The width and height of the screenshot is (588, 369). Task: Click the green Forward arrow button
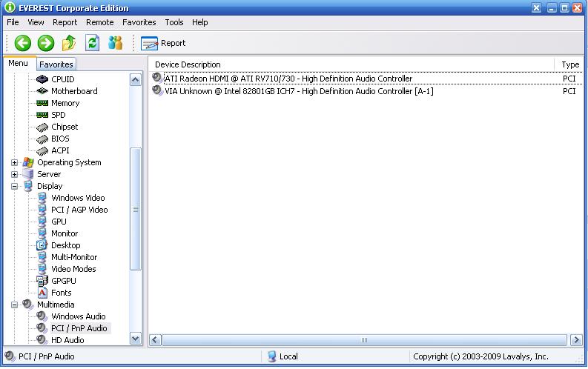click(46, 43)
